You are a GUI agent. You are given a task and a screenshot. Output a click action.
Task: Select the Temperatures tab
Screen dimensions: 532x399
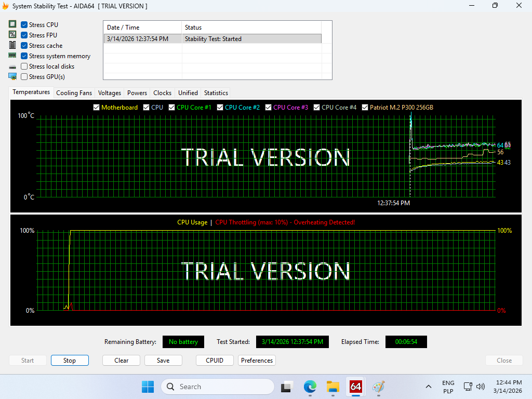31,92
